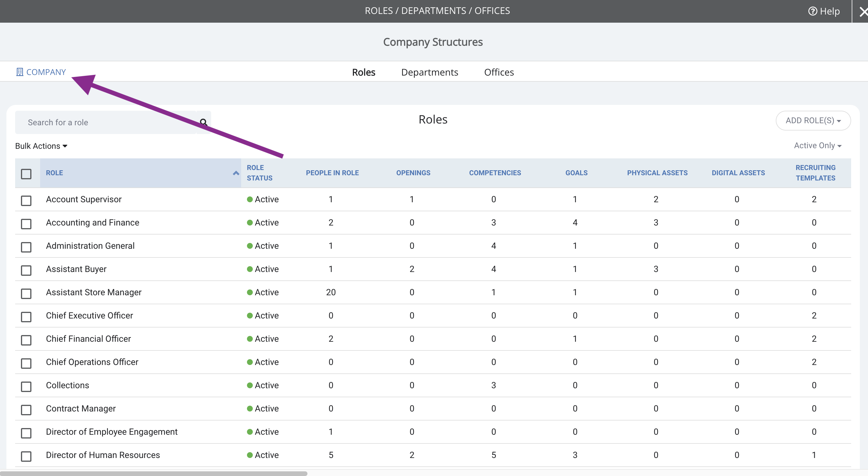
Task: Open the Accounting and Finance role
Action: [92, 223]
